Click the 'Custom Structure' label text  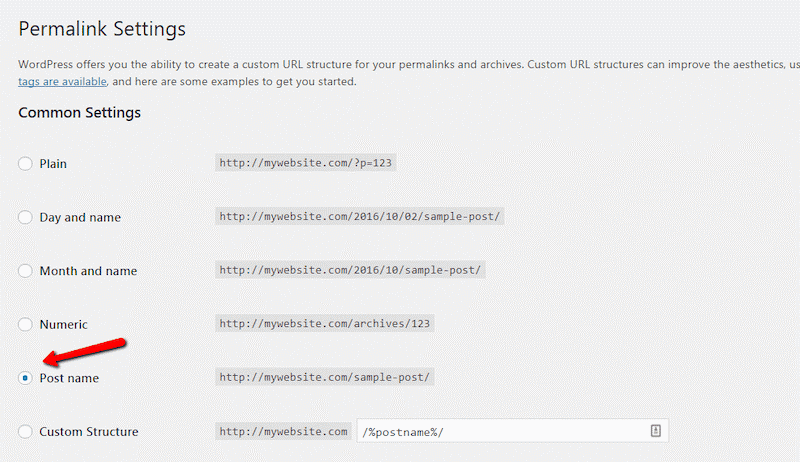(89, 431)
